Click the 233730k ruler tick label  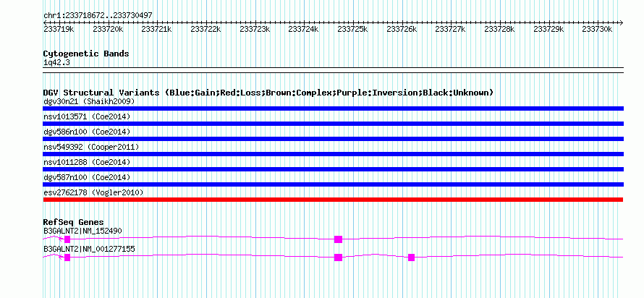point(597,29)
